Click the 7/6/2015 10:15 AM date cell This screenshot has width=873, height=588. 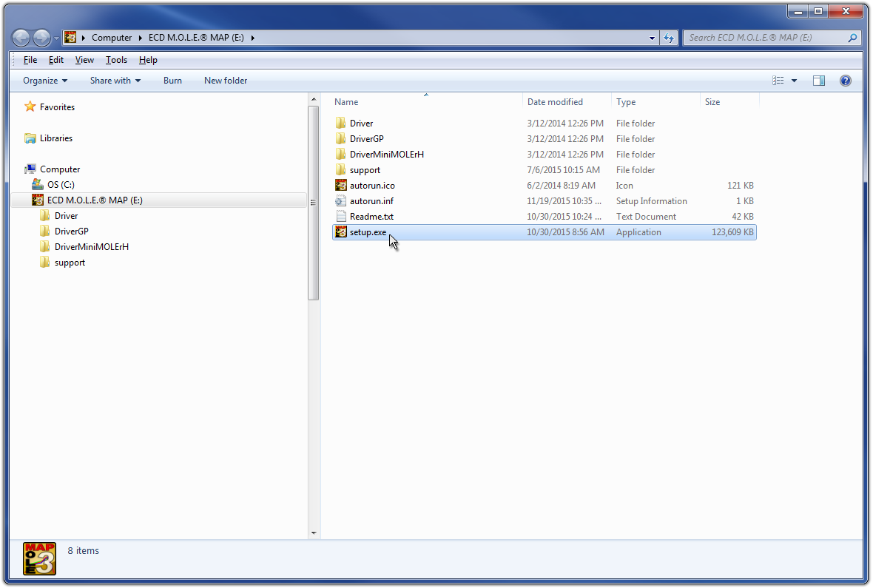[x=564, y=170]
